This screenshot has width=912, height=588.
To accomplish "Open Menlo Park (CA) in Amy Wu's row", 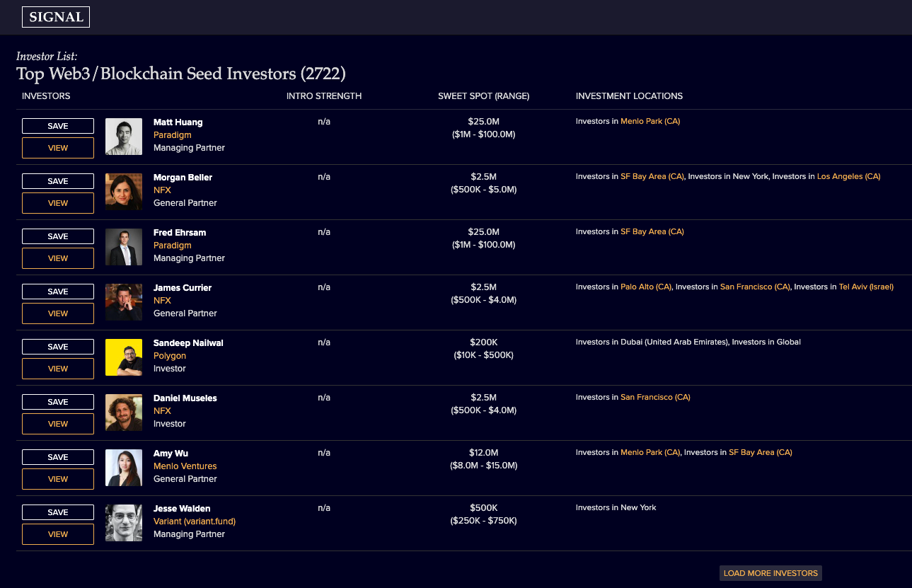I will coord(650,453).
